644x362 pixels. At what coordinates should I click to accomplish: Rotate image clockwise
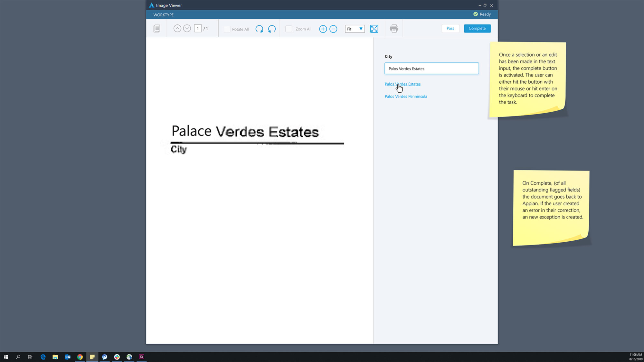(259, 29)
